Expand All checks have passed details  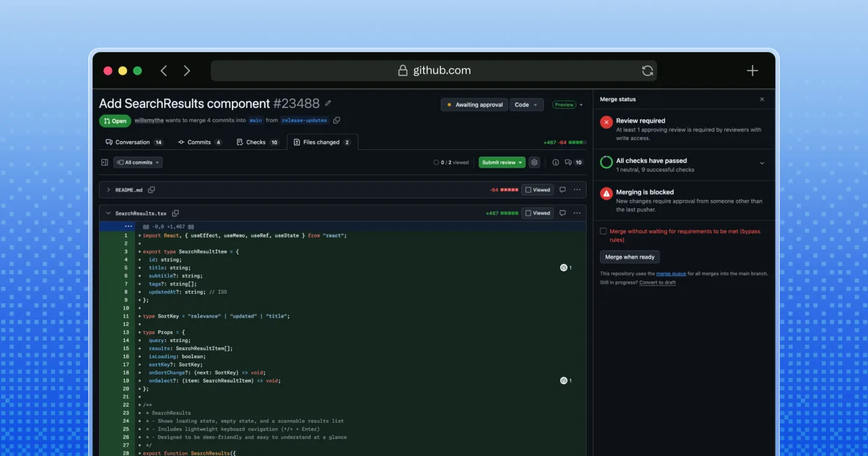click(x=762, y=163)
